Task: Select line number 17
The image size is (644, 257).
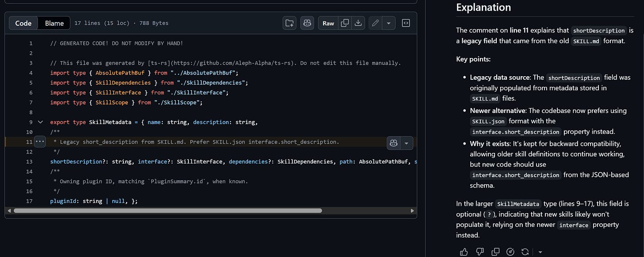Action: tap(30, 201)
